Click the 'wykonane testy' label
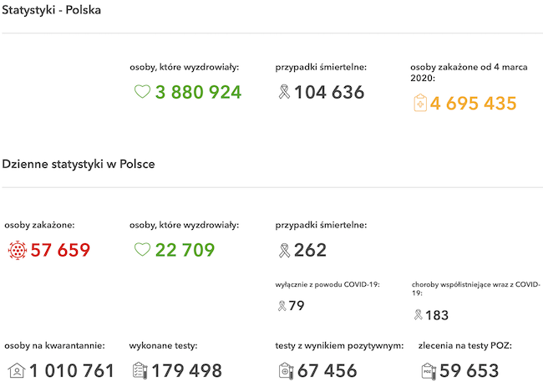The height and width of the screenshot is (392, 543). point(163,345)
